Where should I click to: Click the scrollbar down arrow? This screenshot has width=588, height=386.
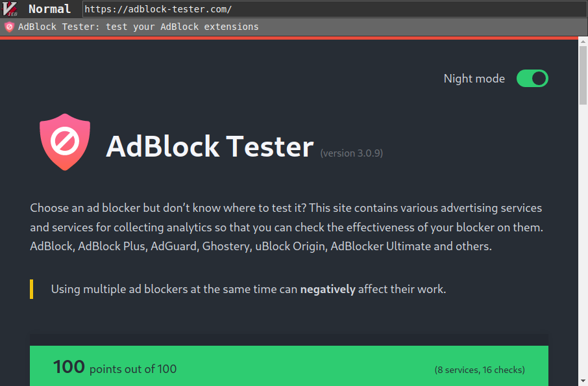click(x=582, y=380)
